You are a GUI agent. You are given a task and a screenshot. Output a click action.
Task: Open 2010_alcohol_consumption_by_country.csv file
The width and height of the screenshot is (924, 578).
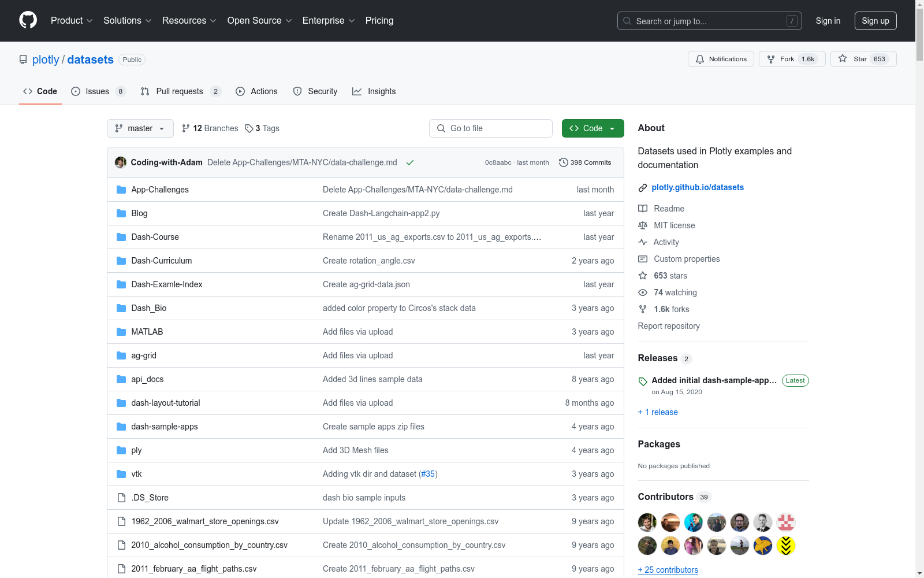pyautogui.click(x=210, y=545)
